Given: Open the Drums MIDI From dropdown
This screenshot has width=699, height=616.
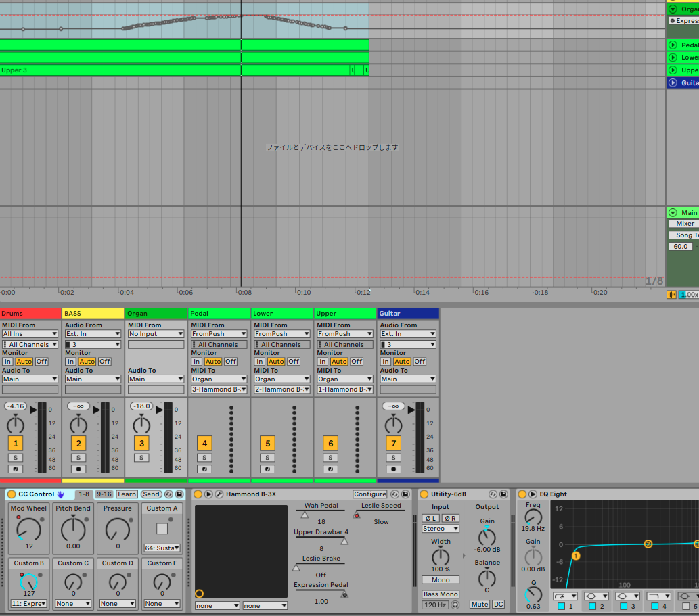Looking at the screenshot, I should pyautogui.click(x=30, y=334).
